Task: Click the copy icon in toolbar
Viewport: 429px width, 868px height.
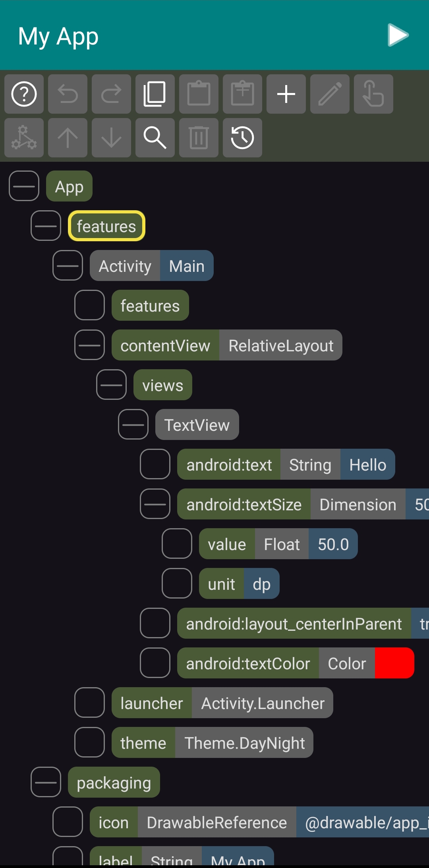Action: pos(155,94)
